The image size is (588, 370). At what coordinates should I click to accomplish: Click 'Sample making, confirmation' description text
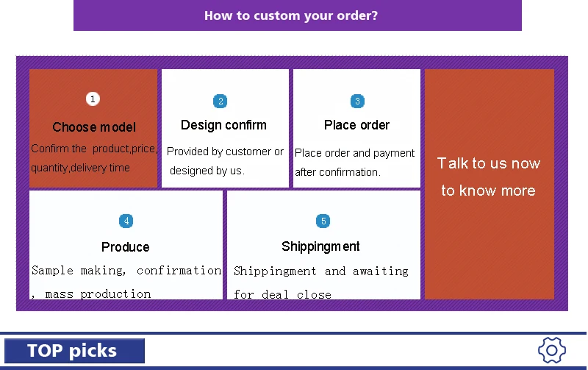[126, 271]
